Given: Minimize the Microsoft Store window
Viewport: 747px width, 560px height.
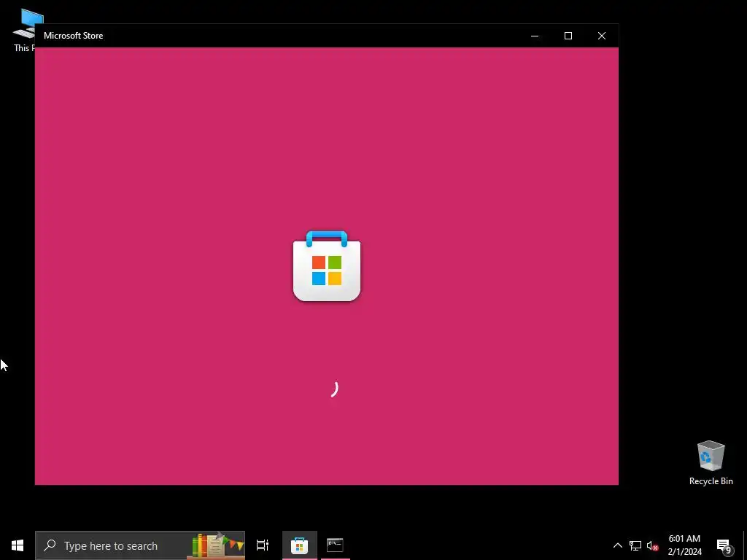Looking at the screenshot, I should [535, 36].
